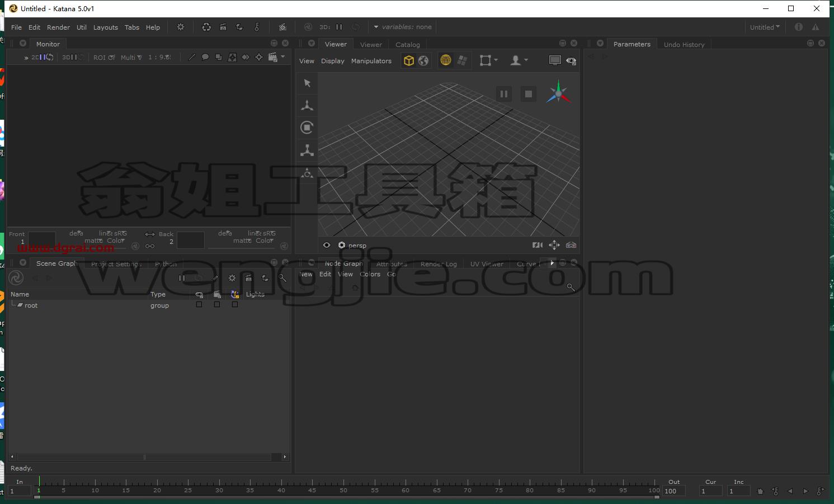Viewport: 834px width, 504px height.
Task: Click the globe icon beside the yellow cube
Action: pos(423,60)
